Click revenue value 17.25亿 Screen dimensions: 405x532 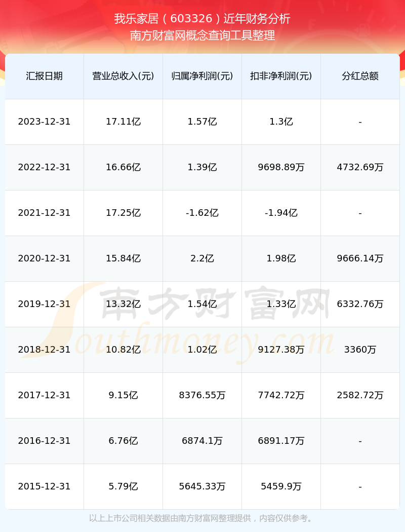[124, 213]
